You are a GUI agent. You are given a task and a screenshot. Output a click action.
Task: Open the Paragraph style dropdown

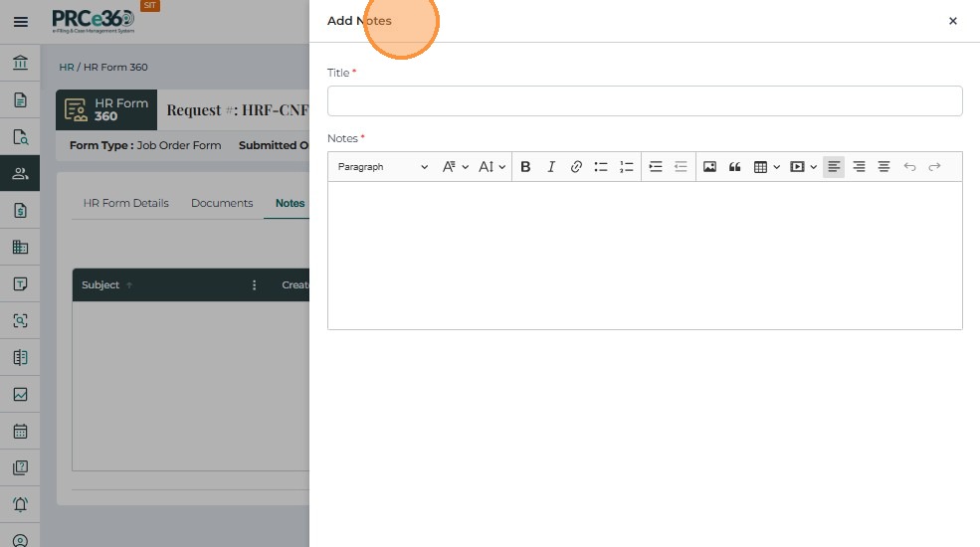click(382, 167)
